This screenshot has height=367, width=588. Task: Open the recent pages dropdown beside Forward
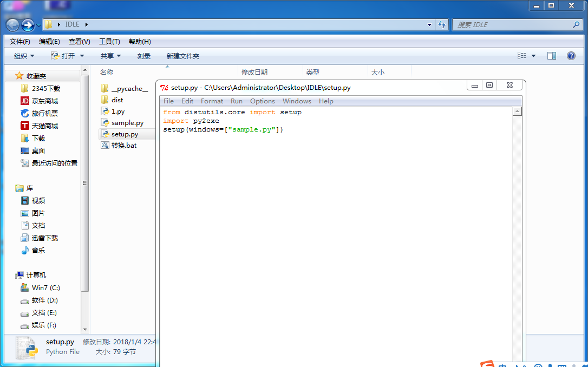click(38, 25)
